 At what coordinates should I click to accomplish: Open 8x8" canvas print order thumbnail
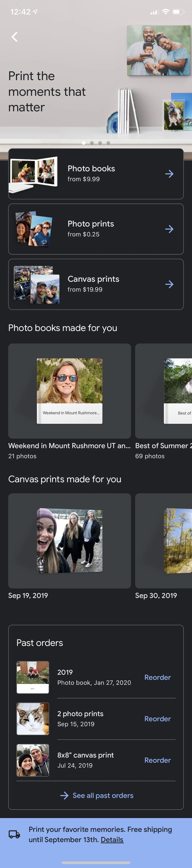[x=33, y=760]
